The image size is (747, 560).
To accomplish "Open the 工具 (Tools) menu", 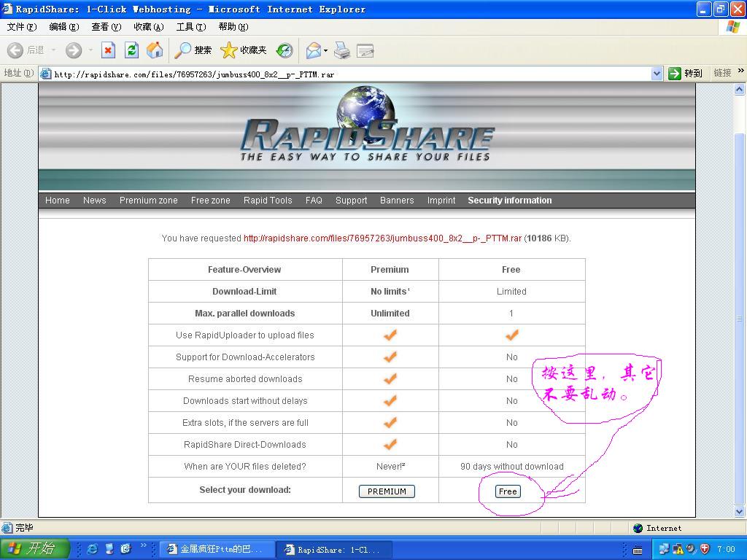I will click(x=190, y=27).
